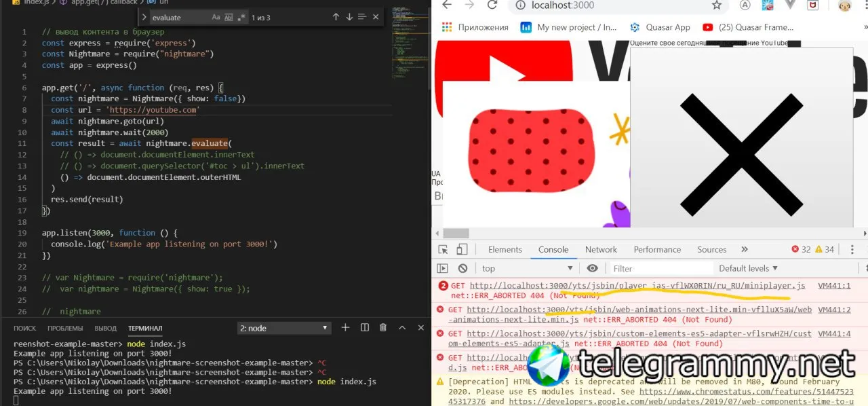The image size is (868, 406).
Task: Create a new terminal with plus icon
Action: pyautogui.click(x=345, y=328)
